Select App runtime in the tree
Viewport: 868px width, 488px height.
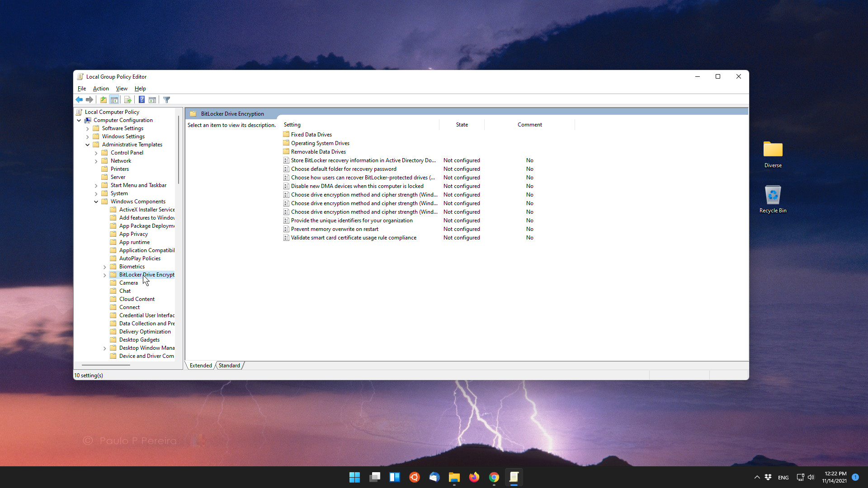pos(134,242)
